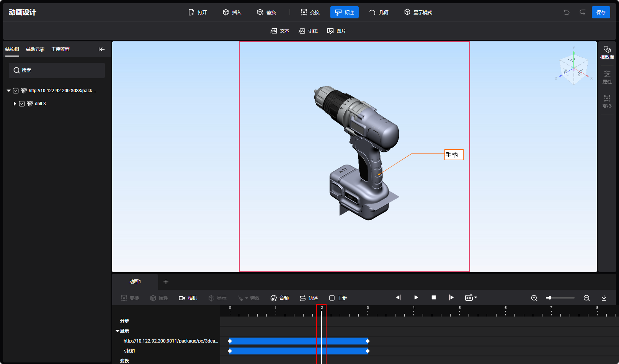Screen dimensions: 619x364
Task: Switch to the auxiliary elements tab
Action: [x=35, y=49]
